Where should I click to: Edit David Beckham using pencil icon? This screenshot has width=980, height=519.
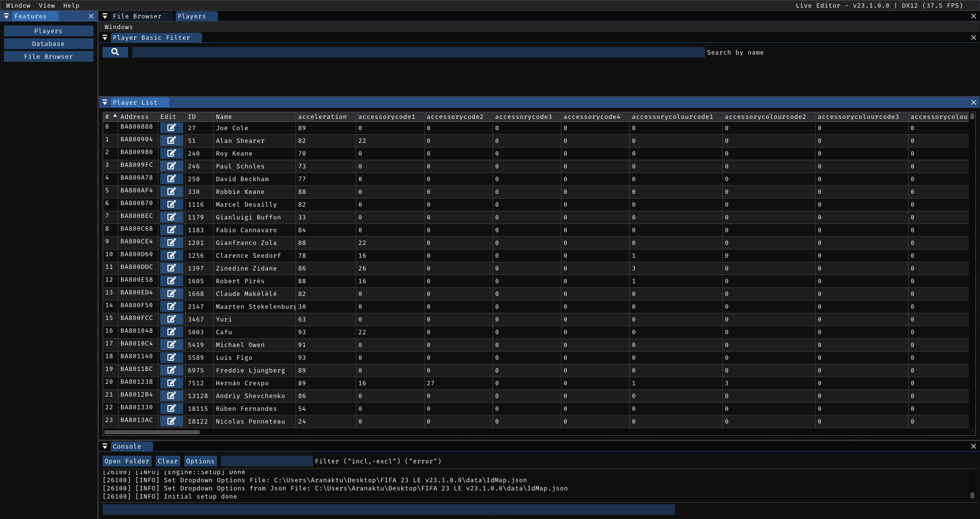[x=171, y=179]
